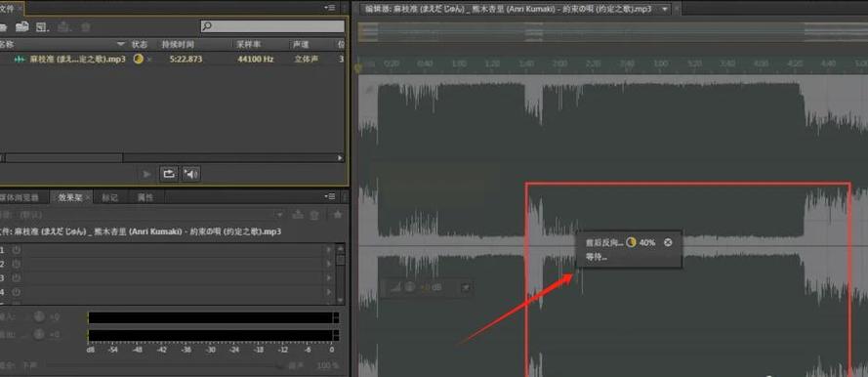Click the 声道 column header
This screenshot has width=868, height=377.
tap(301, 44)
